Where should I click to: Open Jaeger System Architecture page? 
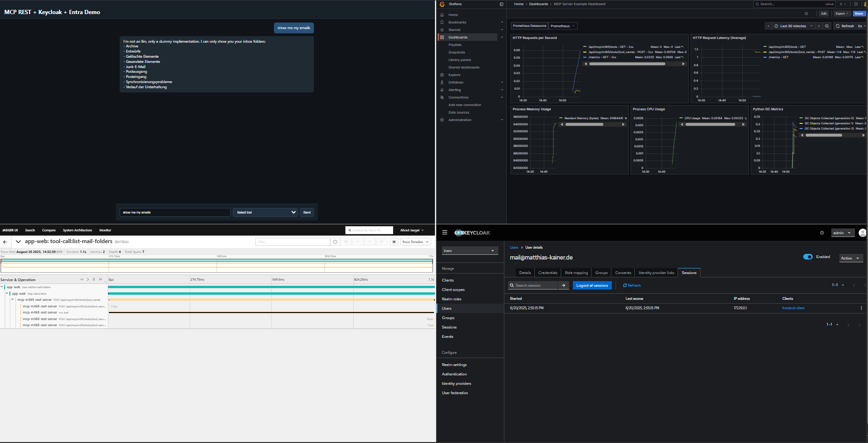[77, 230]
